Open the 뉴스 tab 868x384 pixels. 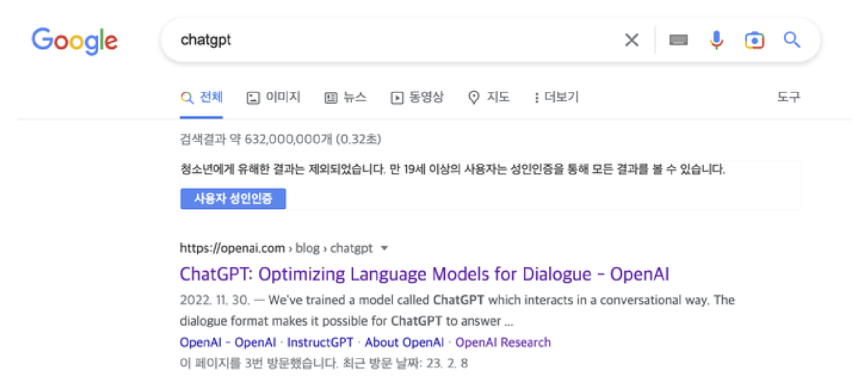coord(345,97)
